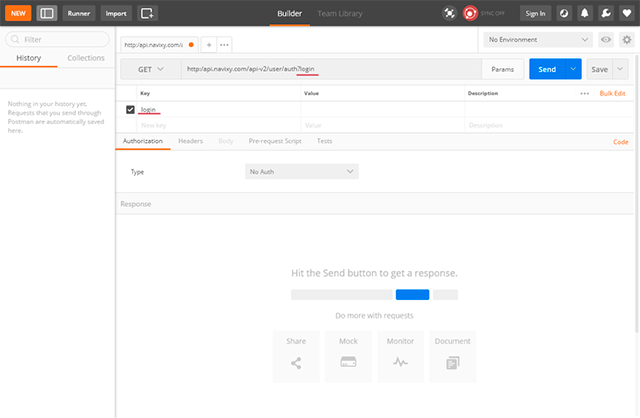This screenshot has height=418, width=640.
Task: Click the blue Send button
Action: 547,69
